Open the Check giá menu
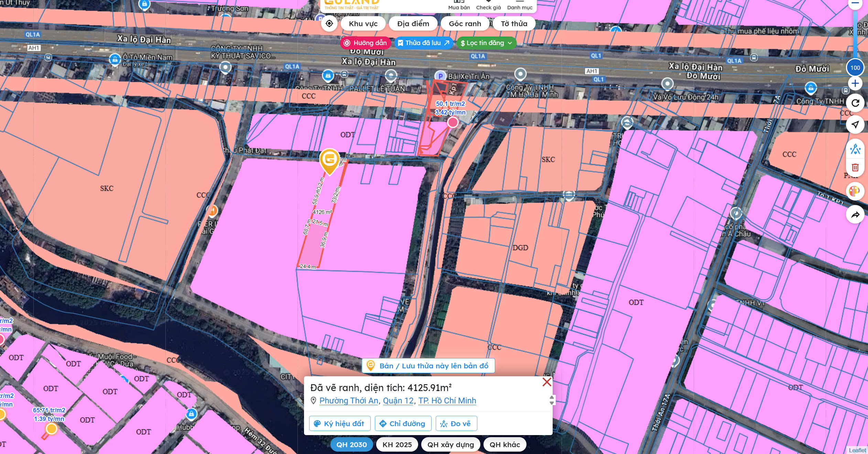The image size is (868, 454). (x=488, y=6)
